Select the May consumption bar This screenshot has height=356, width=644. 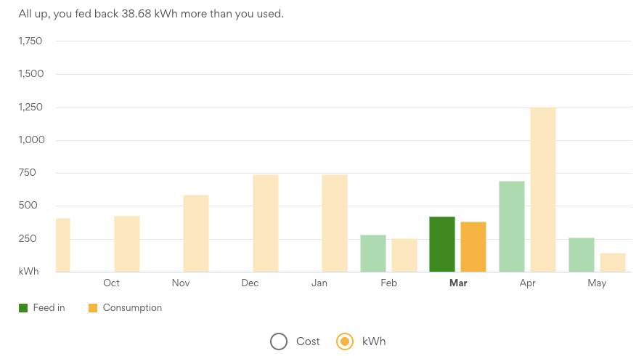click(613, 262)
